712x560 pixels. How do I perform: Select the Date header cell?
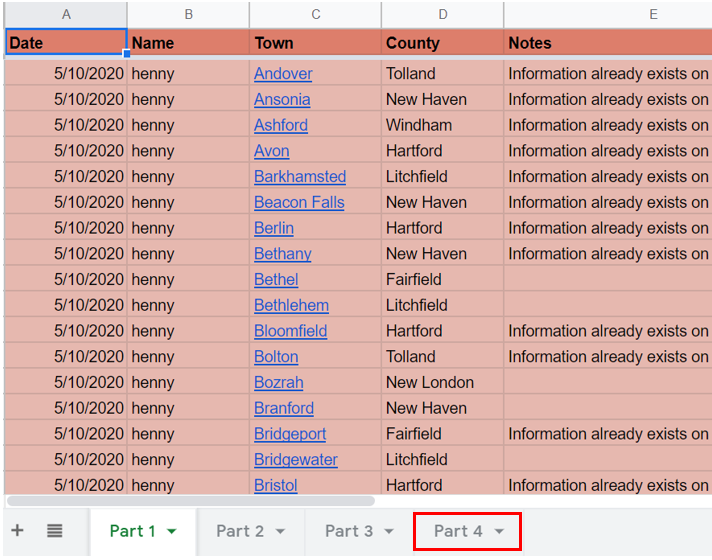[x=66, y=43]
